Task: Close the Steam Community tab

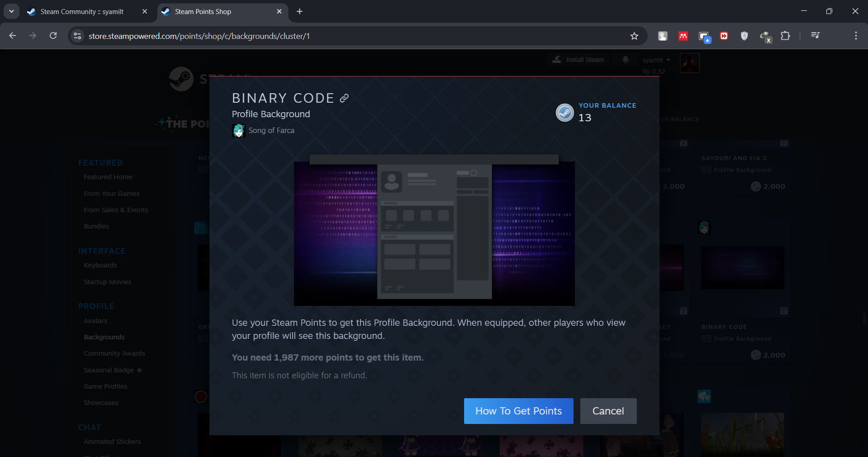Action: pos(145,11)
